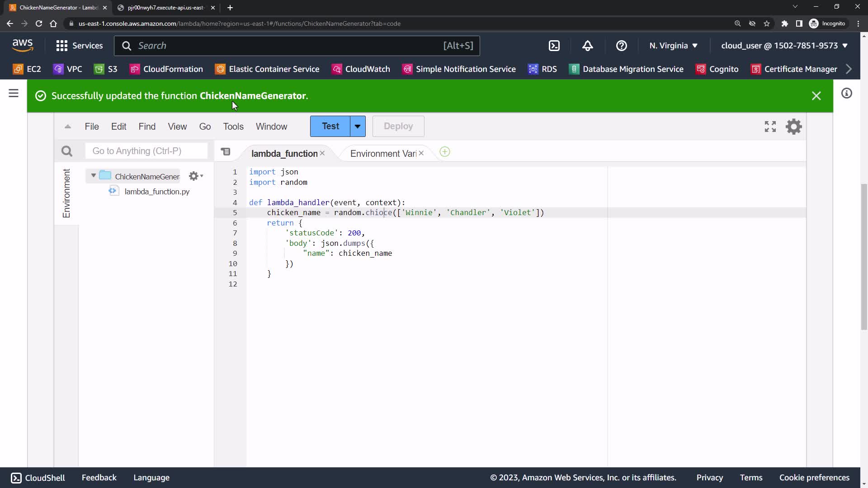This screenshot has height=488, width=868.
Task: Toggle the info panel icon at right
Action: pos(846,94)
